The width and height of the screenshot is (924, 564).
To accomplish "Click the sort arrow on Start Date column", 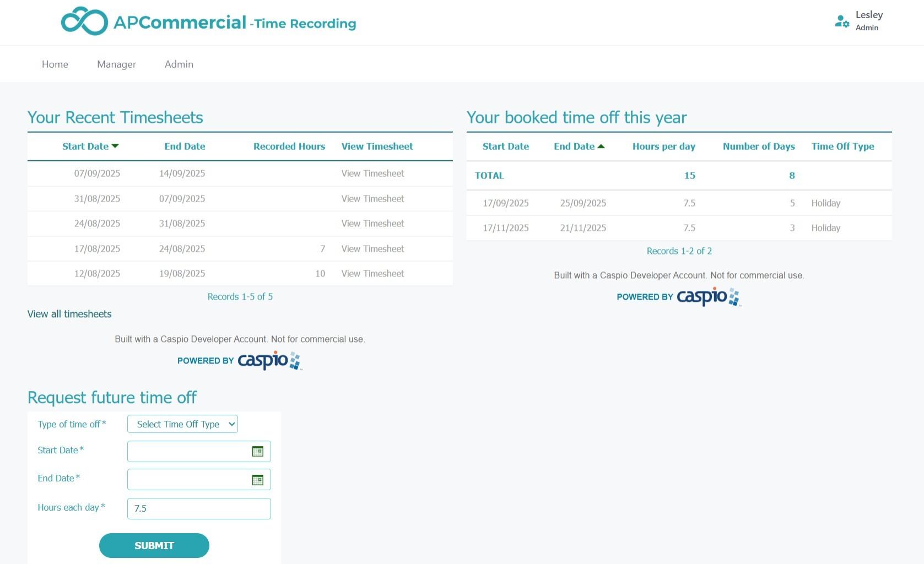I will [115, 146].
